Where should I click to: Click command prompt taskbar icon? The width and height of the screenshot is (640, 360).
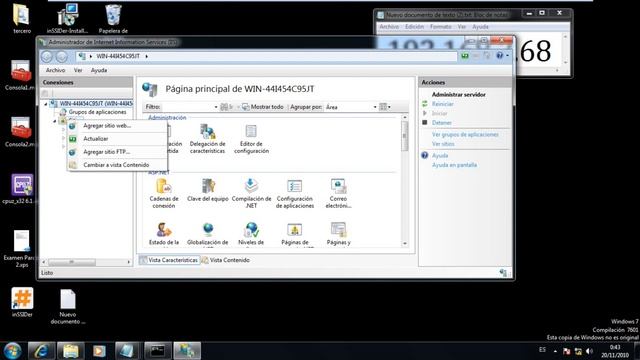click(x=158, y=351)
